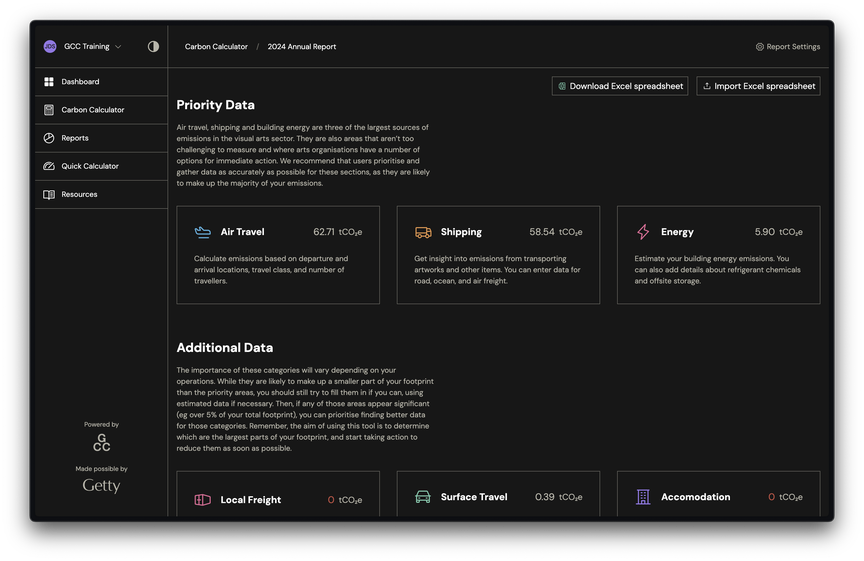The width and height of the screenshot is (864, 561).
Task: Click the Energy lightning bolt icon
Action: click(643, 232)
